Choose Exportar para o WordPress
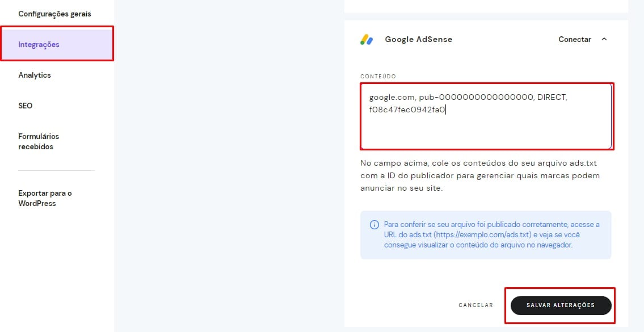 pyautogui.click(x=45, y=198)
